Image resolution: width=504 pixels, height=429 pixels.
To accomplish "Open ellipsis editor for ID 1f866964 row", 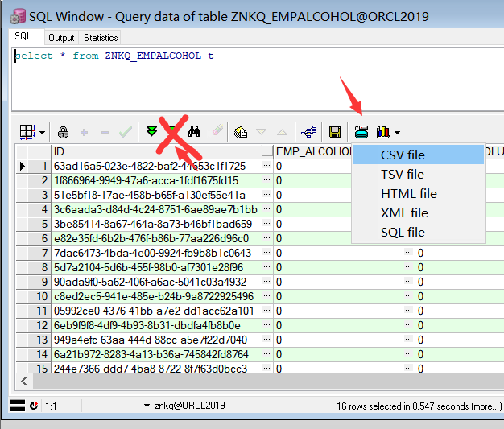I will point(266,180).
